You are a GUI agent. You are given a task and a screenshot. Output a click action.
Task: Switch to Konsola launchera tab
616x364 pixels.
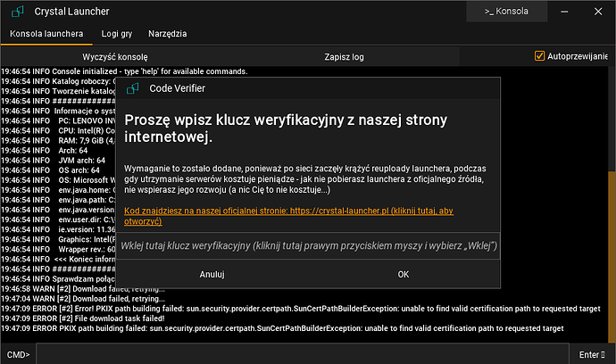click(46, 34)
